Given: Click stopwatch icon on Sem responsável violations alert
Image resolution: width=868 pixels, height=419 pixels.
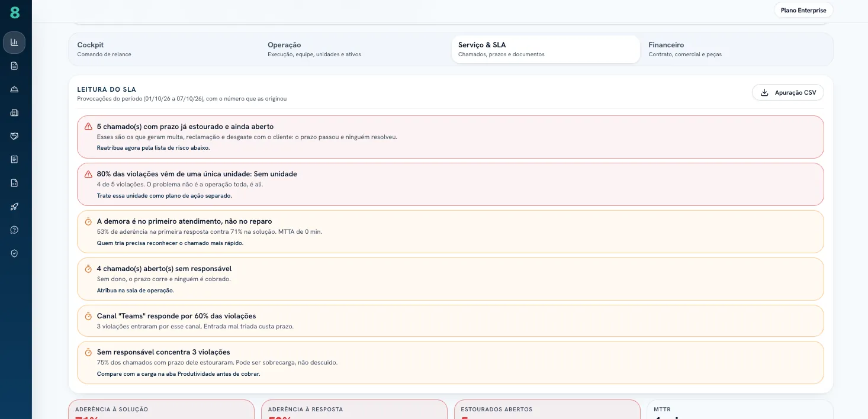Looking at the screenshot, I should (x=88, y=352).
